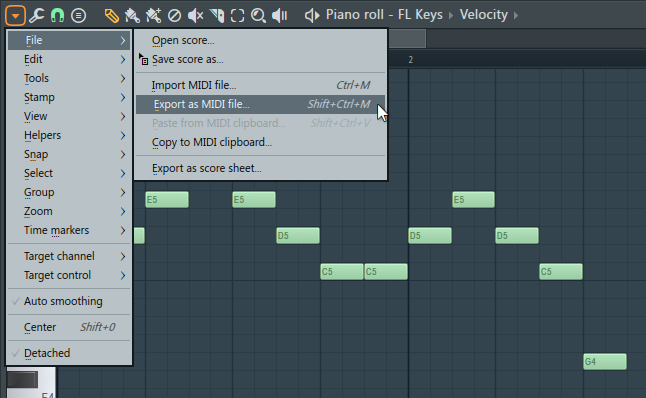Click the Velocity target control label
The image size is (646, 398).
click(x=484, y=15)
